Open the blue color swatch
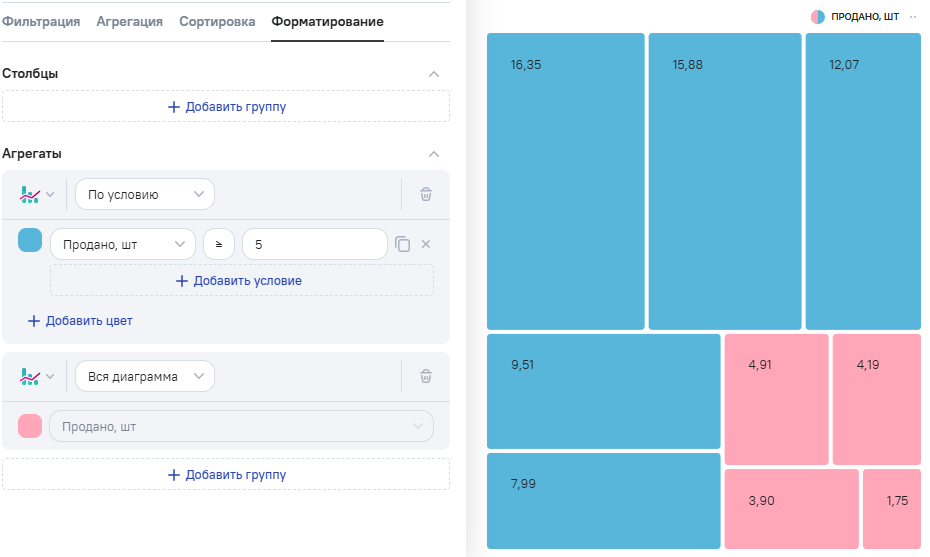The image size is (930, 557). pos(30,241)
